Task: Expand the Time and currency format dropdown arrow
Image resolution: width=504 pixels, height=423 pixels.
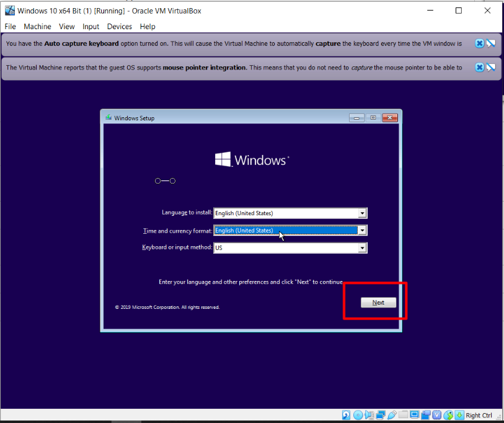Action: (362, 230)
